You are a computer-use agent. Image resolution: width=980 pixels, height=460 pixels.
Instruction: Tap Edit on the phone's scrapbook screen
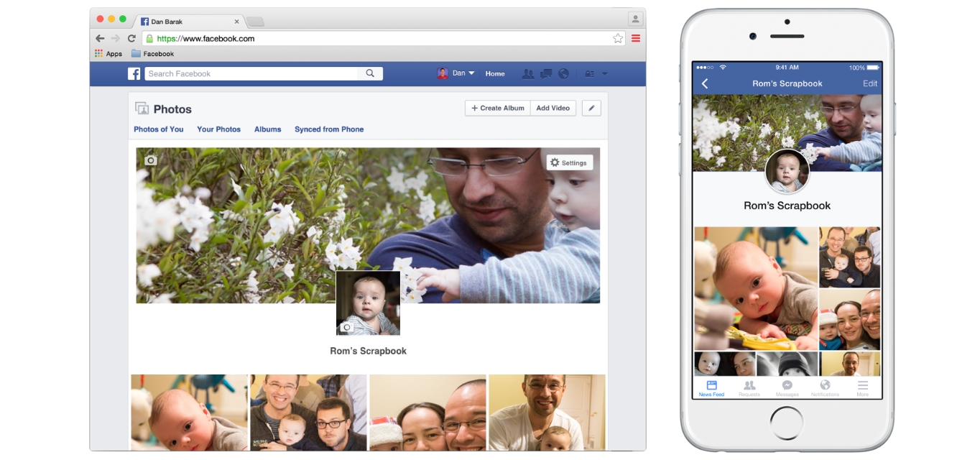(870, 83)
